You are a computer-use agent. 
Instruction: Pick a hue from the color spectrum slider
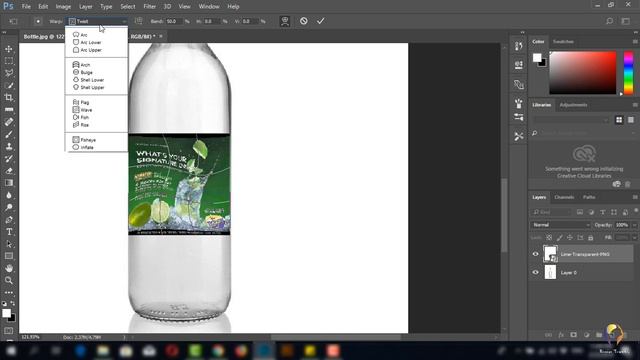pyautogui.click(x=629, y=73)
